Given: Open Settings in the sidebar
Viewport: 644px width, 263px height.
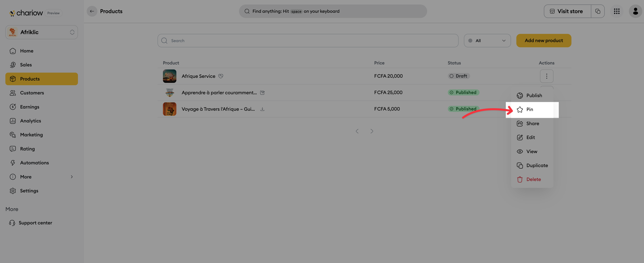Looking at the screenshot, I should [x=41, y=191].
